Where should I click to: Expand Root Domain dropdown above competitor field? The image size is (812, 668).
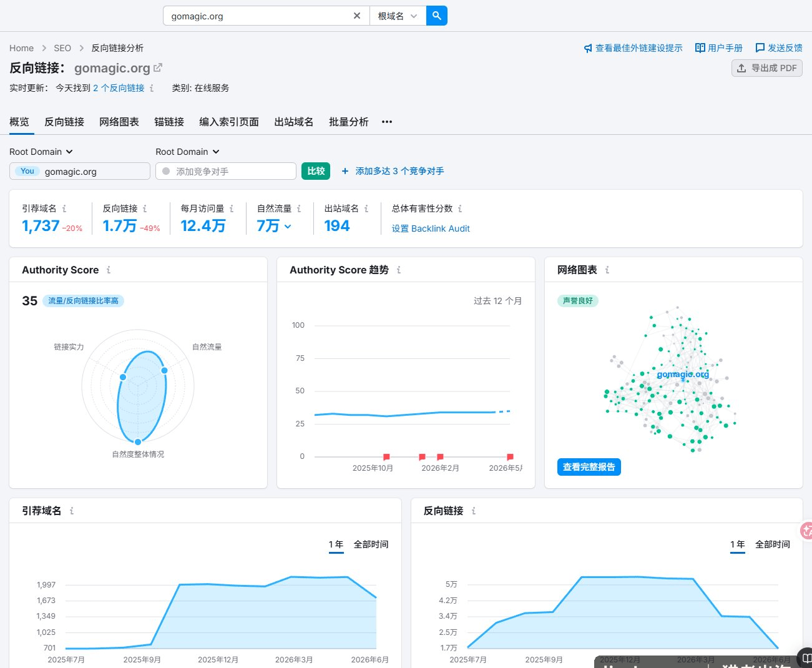tap(188, 152)
